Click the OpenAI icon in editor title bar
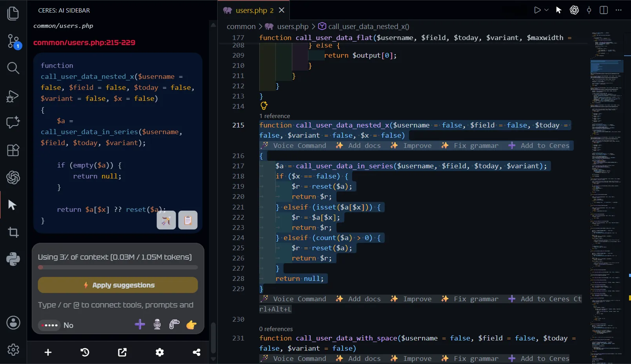This screenshot has height=364, width=631. tap(574, 10)
